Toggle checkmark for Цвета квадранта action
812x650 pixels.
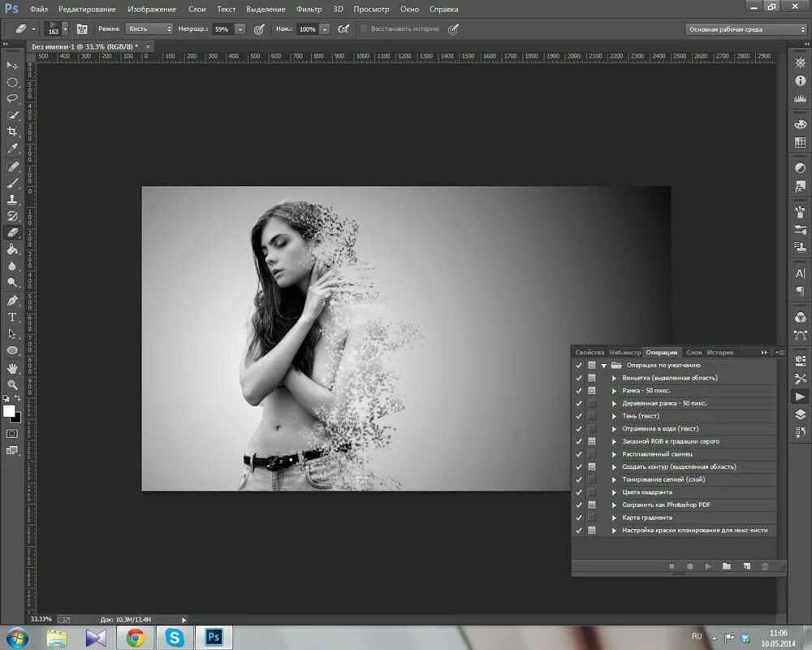click(578, 492)
